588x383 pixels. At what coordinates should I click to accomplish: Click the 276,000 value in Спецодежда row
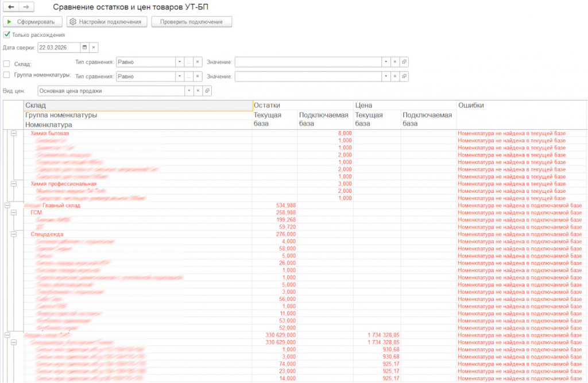286,234
